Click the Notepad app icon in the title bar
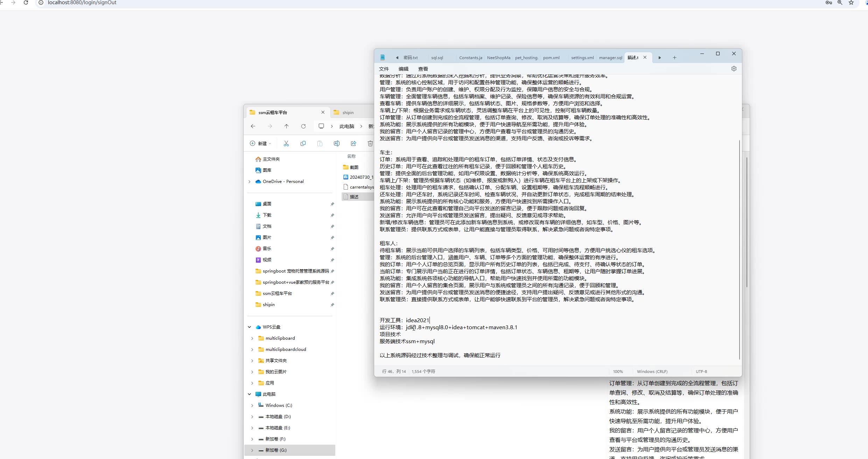 383,57
